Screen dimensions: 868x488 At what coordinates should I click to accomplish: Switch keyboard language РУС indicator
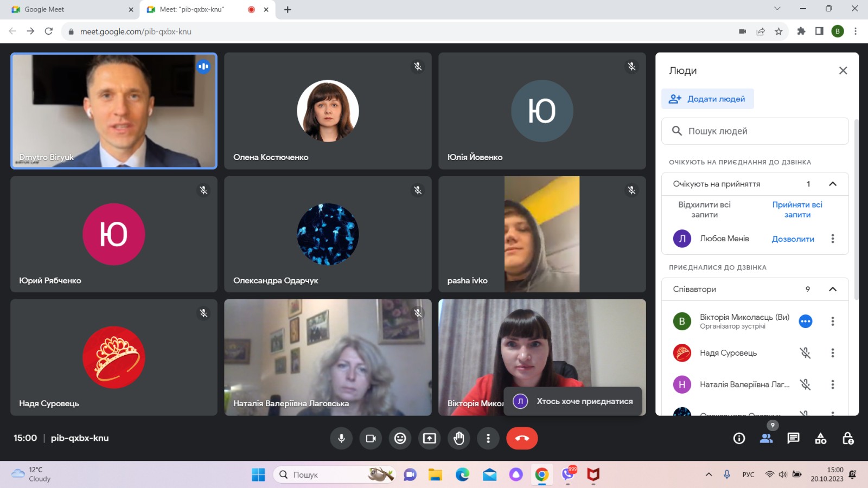pos(748,474)
